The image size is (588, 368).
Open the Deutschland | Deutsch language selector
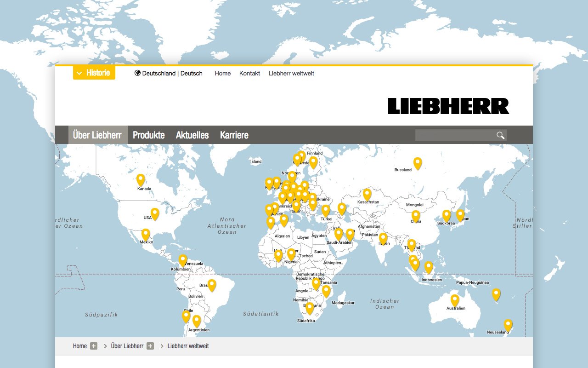pyautogui.click(x=169, y=73)
